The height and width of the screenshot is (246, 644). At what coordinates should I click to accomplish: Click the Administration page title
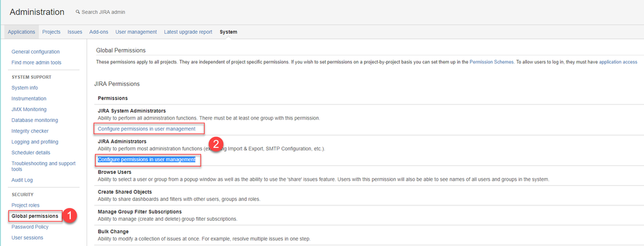coord(37,12)
